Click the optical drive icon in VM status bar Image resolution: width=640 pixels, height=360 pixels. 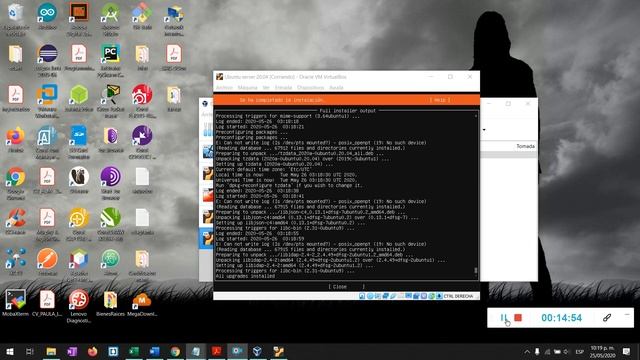(370, 296)
